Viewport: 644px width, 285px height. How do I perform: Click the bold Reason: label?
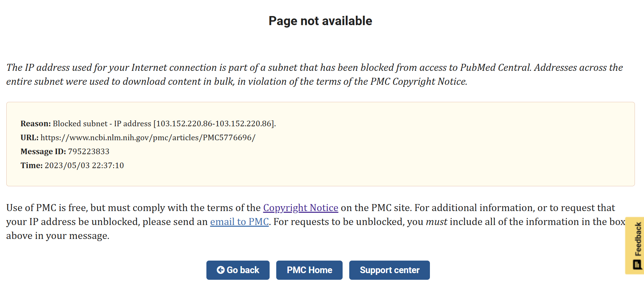pyautogui.click(x=36, y=123)
